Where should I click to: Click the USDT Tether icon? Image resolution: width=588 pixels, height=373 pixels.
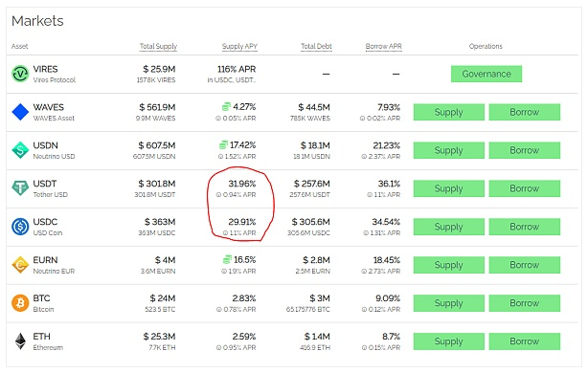pos(20,188)
